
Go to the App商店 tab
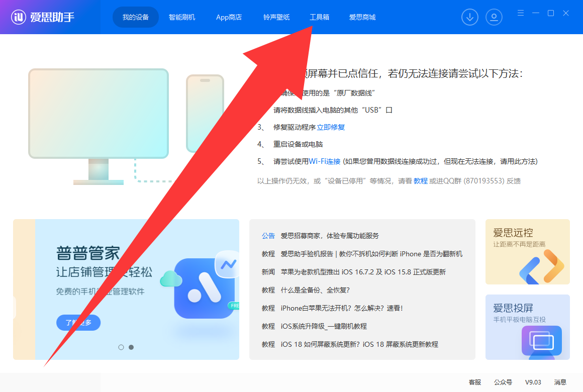click(x=229, y=17)
